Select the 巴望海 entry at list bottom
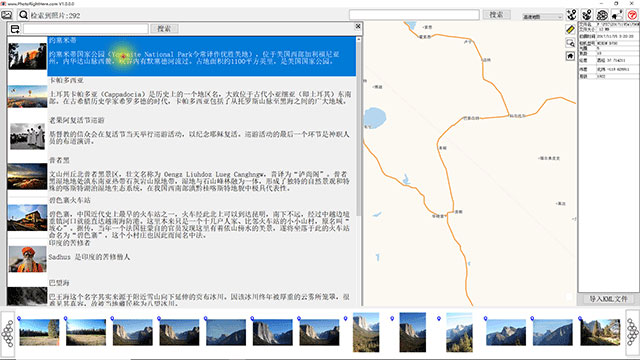This screenshot has height=360, width=640. click(x=202, y=292)
